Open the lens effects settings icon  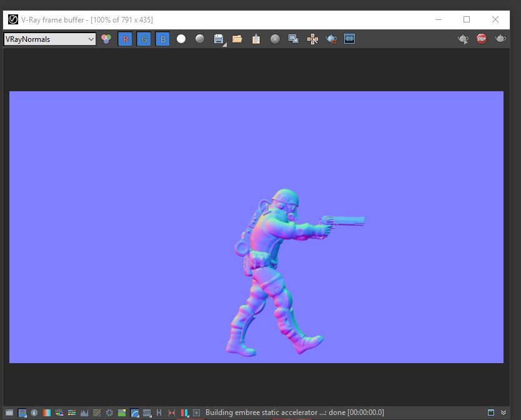pos(196,412)
